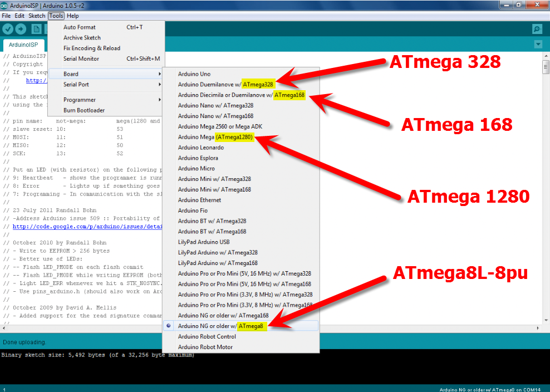This screenshot has height=392, width=550.
Task: Click the Verify (checkmark) toolbar icon
Action: (8, 29)
